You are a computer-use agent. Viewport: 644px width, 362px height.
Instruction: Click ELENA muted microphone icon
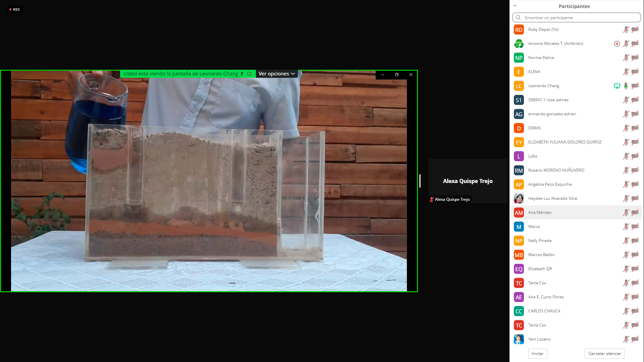626,72
